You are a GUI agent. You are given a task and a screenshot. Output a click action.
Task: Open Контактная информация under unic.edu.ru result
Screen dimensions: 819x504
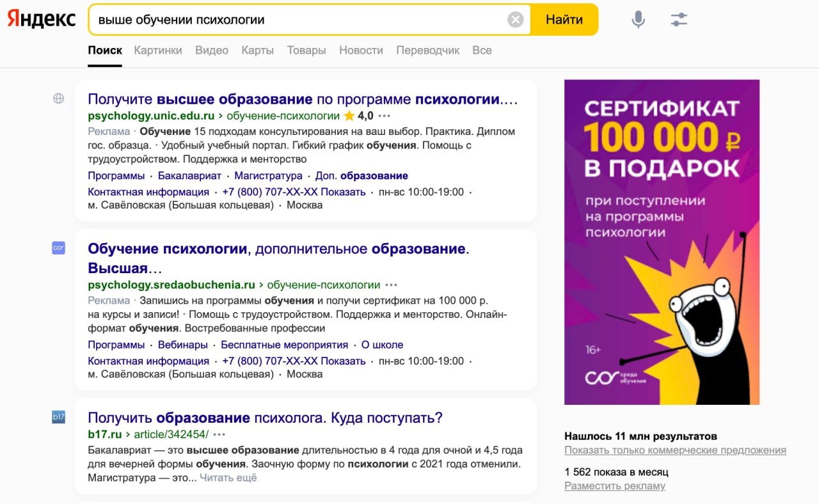pos(148,192)
